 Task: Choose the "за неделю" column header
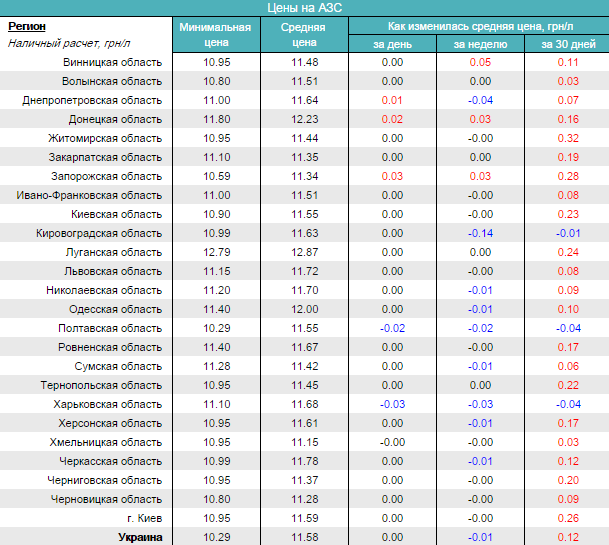(480, 44)
